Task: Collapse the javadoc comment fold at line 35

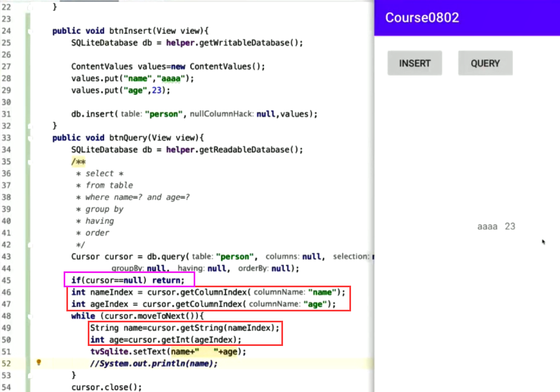Action: pyautogui.click(x=30, y=162)
